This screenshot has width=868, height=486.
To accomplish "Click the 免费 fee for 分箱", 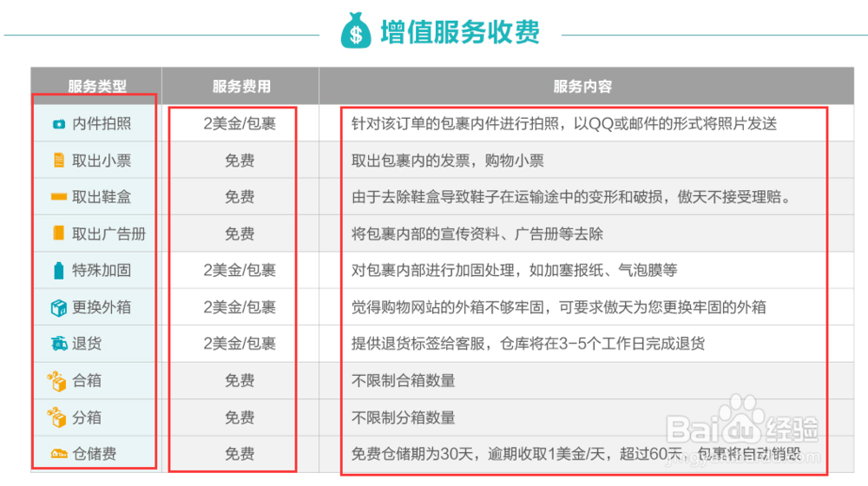I will (x=240, y=417).
